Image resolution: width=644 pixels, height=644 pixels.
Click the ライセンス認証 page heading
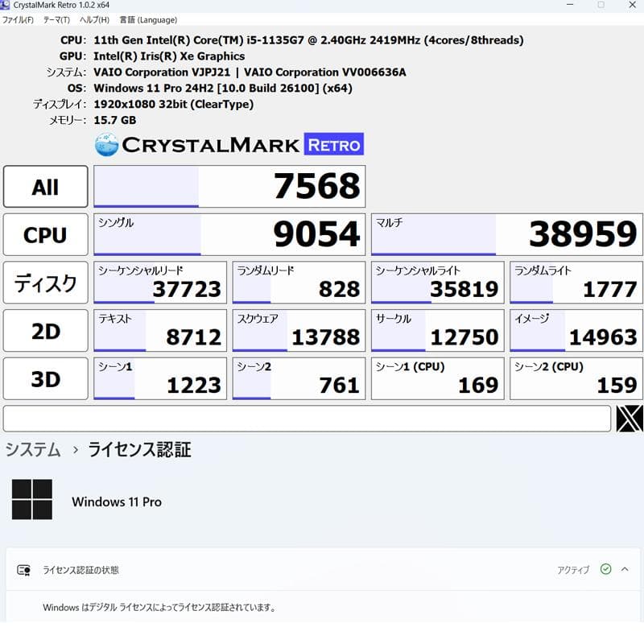pyautogui.click(x=139, y=449)
